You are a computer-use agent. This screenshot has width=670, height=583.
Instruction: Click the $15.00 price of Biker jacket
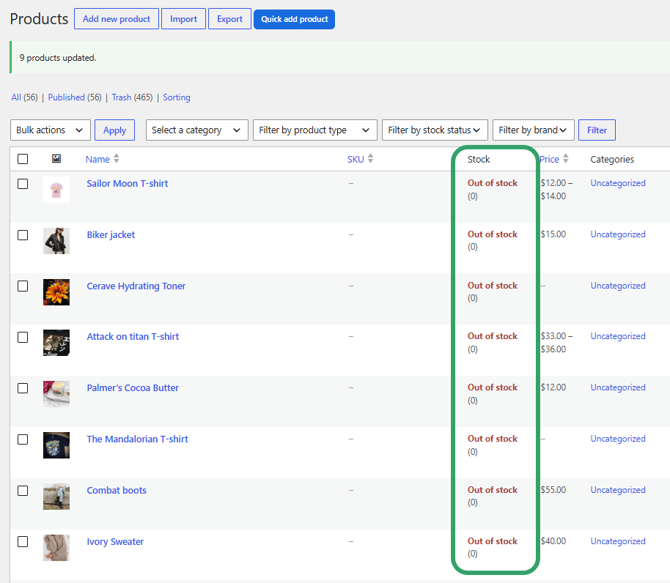(553, 234)
